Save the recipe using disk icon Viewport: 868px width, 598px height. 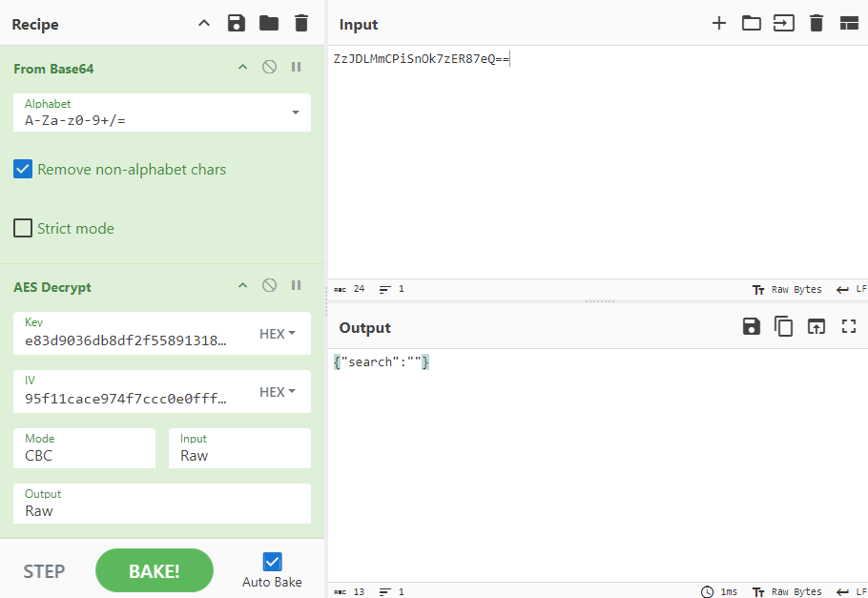237,24
